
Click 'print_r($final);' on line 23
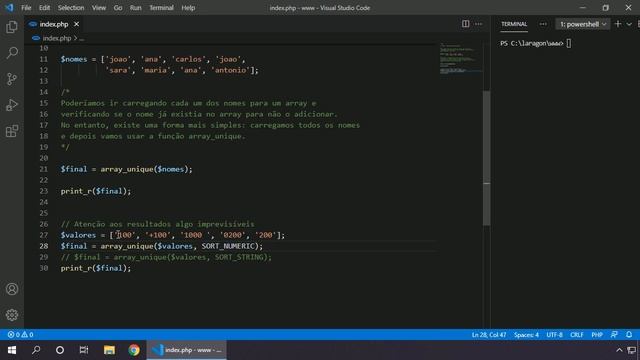click(96, 191)
